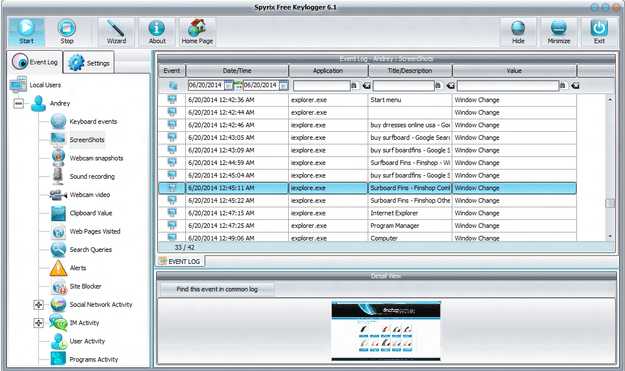Screen dimensions: 625x371
Task: Sort by the Title/Description column header
Action: pos(410,71)
